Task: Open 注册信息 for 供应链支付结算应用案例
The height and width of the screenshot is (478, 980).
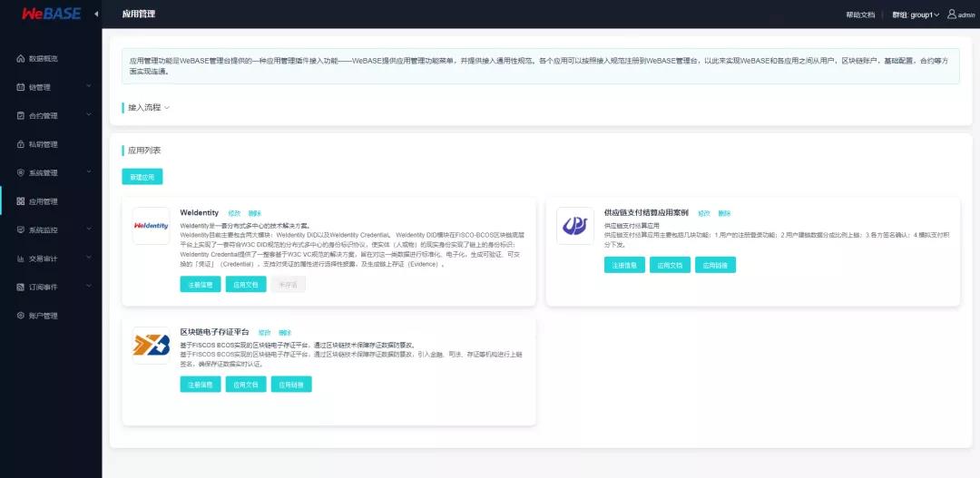Action: 624,265
